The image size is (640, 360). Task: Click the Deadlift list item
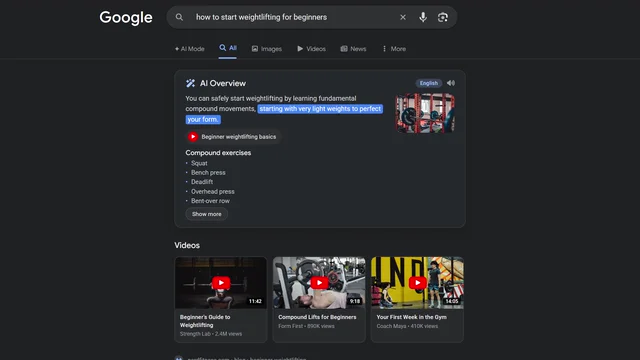click(202, 182)
